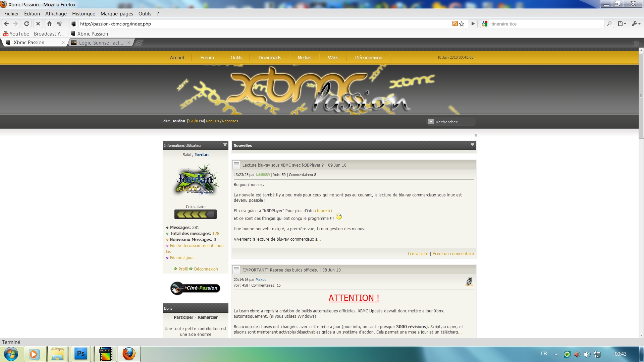Click Déconnexion in the yellow nav bar

pos(368,58)
